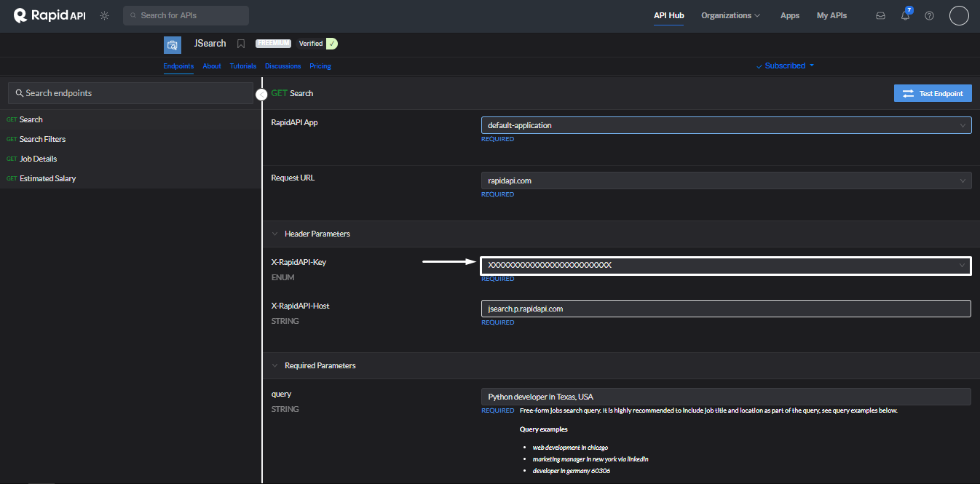
Task: Bookmark the JSearch API
Action: pyautogui.click(x=241, y=44)
